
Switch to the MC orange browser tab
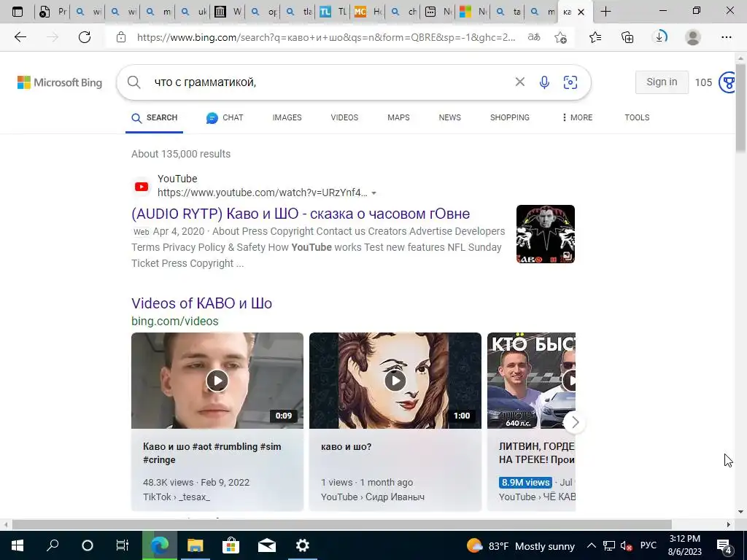(368, 12)
